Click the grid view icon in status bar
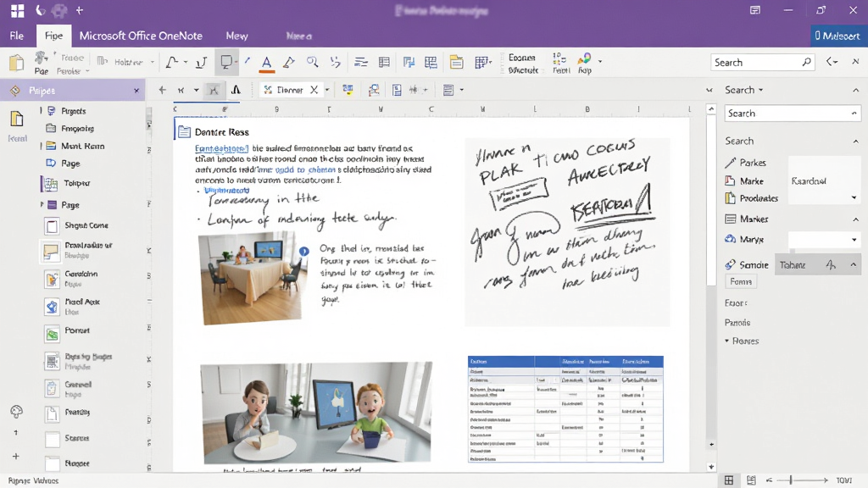This screenshot has width=868, height=488. [729, 480]
